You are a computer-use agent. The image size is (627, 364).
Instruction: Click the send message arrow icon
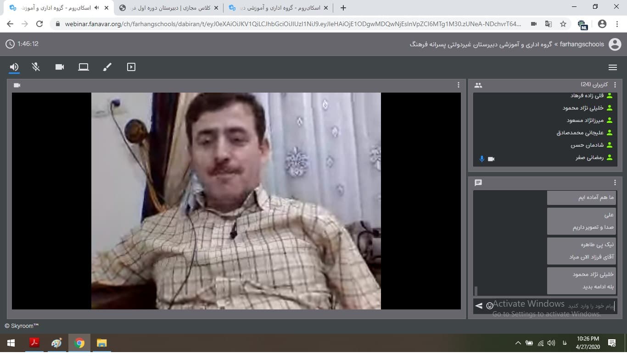479,306
